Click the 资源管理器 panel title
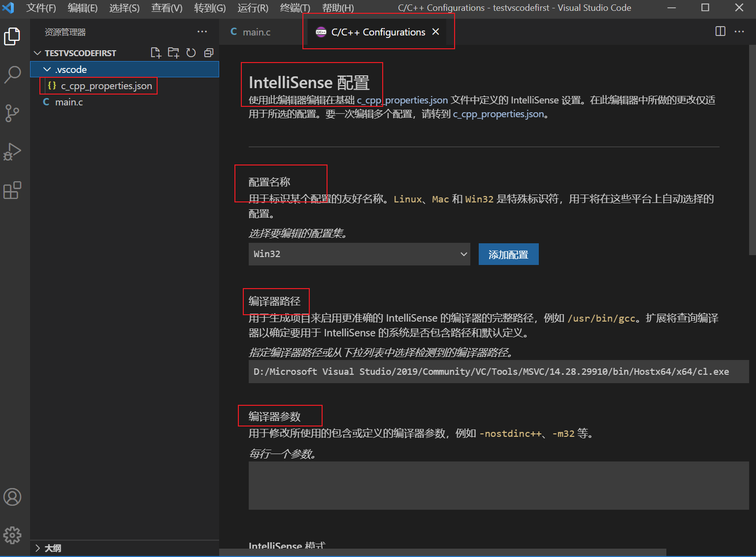This screenshot has height=557, width=756. click(65, 32)
